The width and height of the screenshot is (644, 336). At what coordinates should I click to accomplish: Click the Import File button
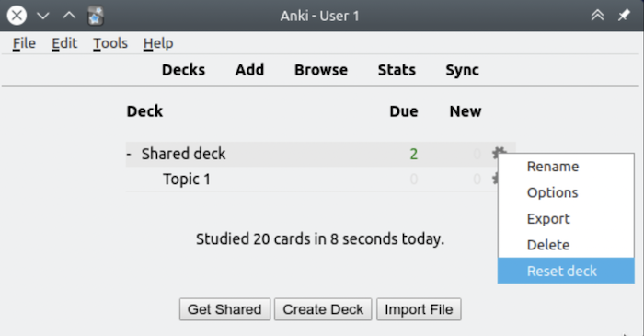[x=419, y=309]
